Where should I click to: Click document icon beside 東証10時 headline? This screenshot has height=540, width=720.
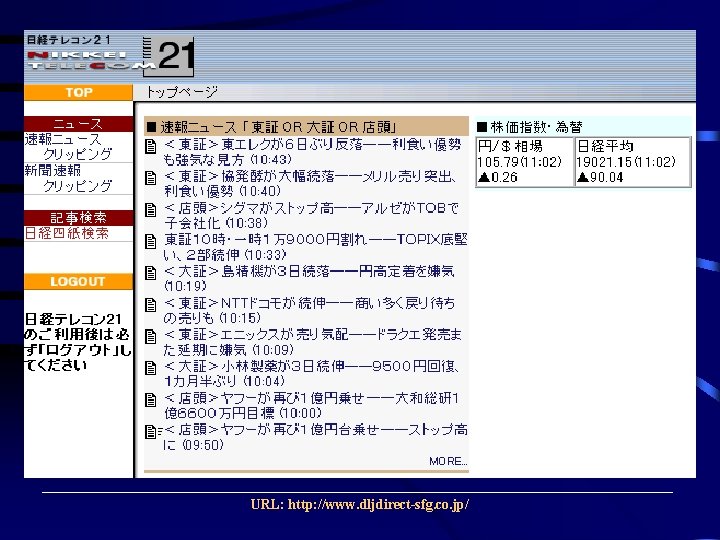(x=151, y=242)
